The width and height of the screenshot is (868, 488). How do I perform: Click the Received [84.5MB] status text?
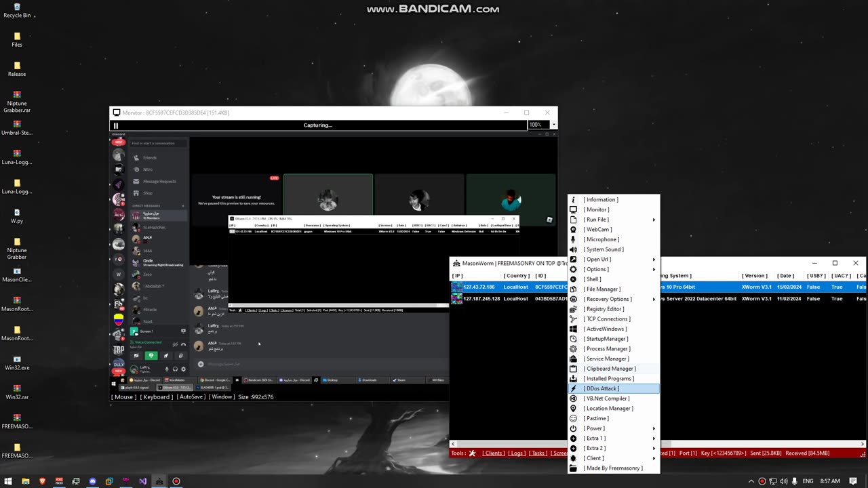coord(808,453)
